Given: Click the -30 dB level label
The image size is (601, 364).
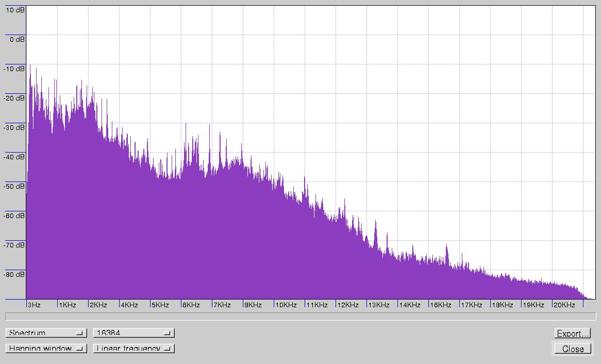Looking at the screenshot, I should click(x=15, y=127).
